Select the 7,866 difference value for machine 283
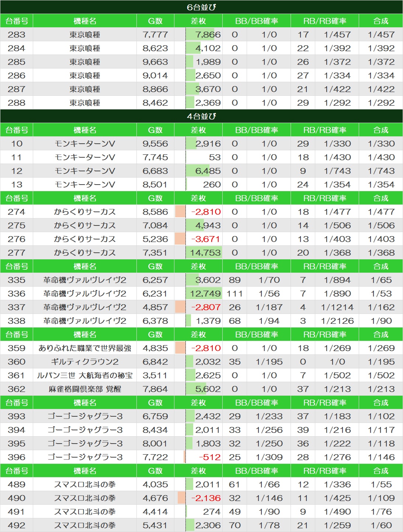403x532 pixels. click(208, 35)
